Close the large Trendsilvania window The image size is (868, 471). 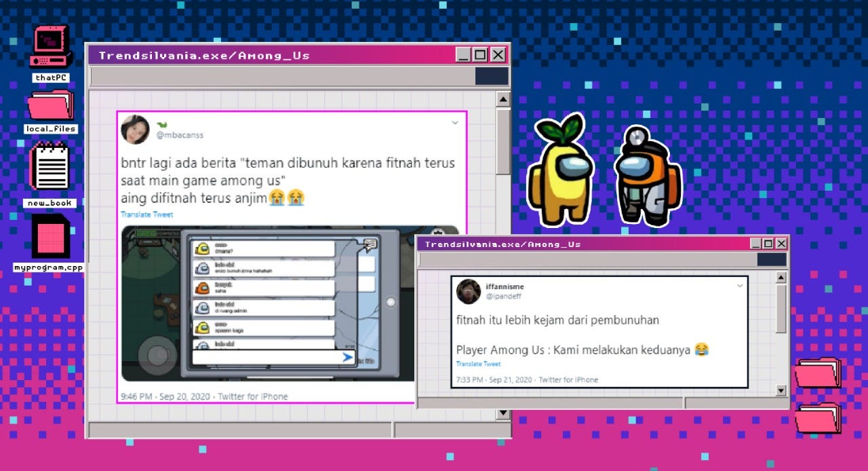pos(498,55)
